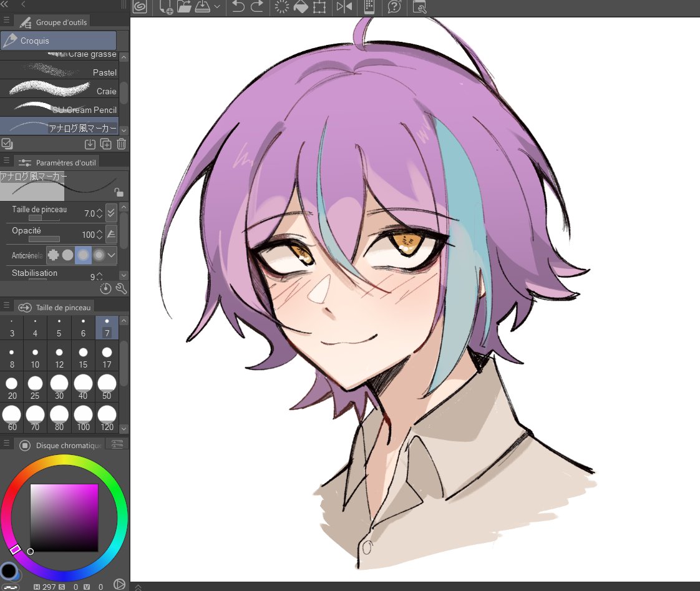The image size is (700, 591).
Task: Select brush size 120 preset
Action: click(x=107, y=419)
